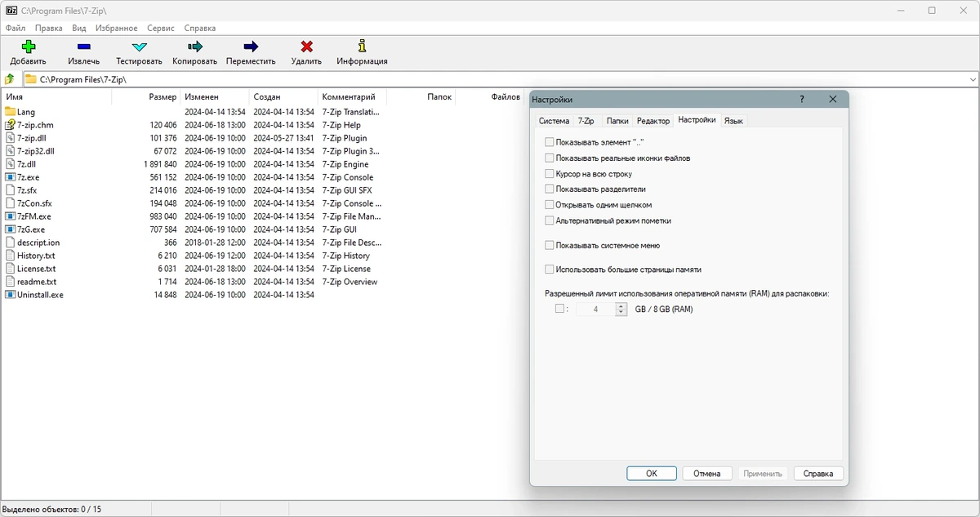Click the 7zCon.sfx file icon
This screenshot has width=980, height=517.
coord(10,203)
